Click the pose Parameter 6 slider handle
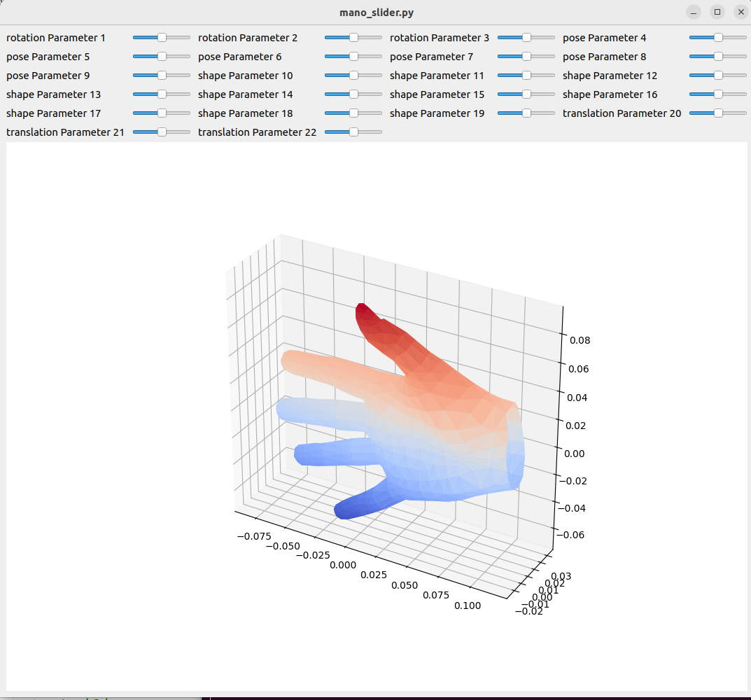 (x=353, y=56)
